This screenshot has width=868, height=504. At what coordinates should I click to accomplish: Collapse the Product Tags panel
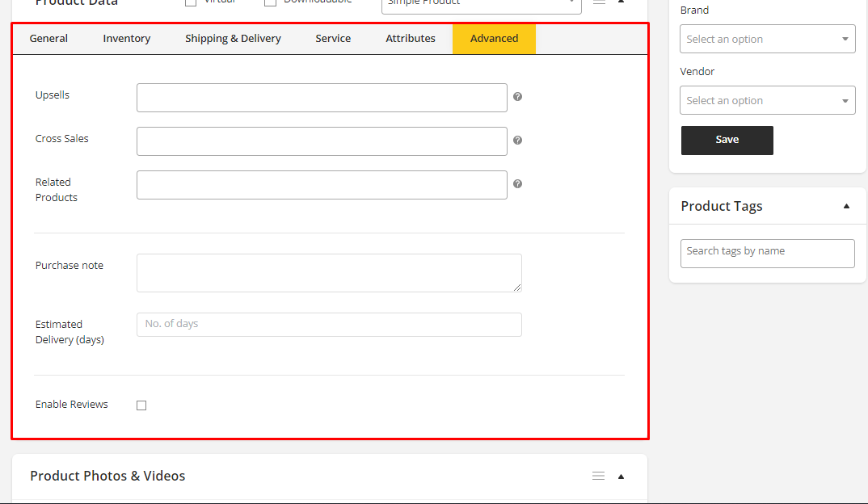tap(846, 206)
